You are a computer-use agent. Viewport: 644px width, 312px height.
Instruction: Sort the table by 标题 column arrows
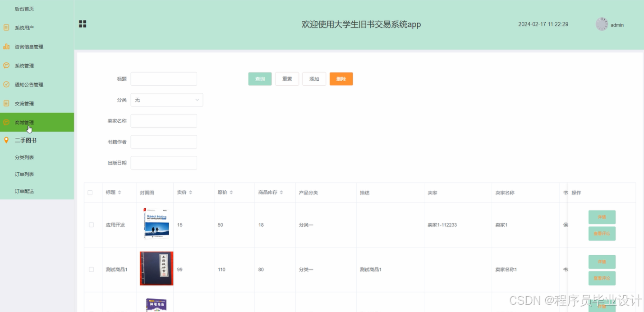click(120, 193)
